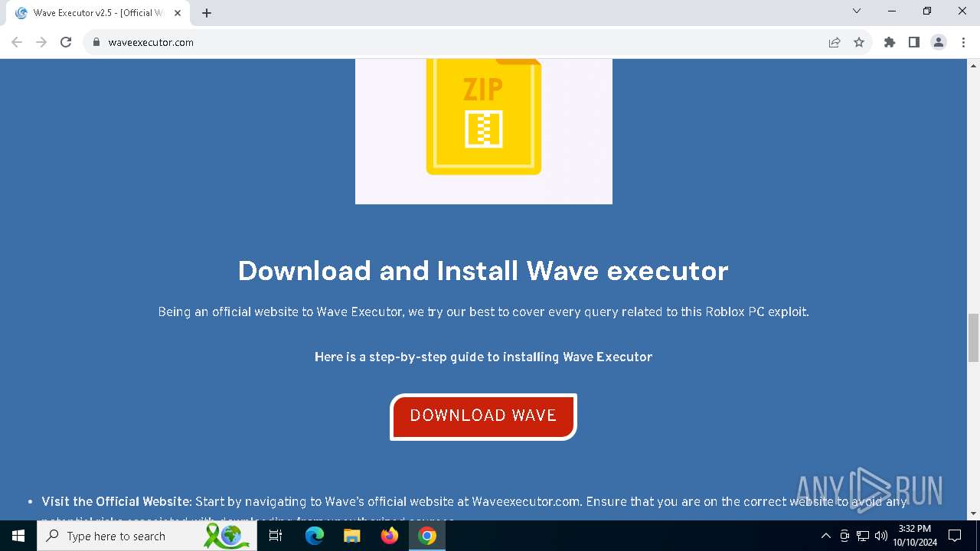Open the Extensions puzzle icon
980x551 pixels.
tap(890, 42)
